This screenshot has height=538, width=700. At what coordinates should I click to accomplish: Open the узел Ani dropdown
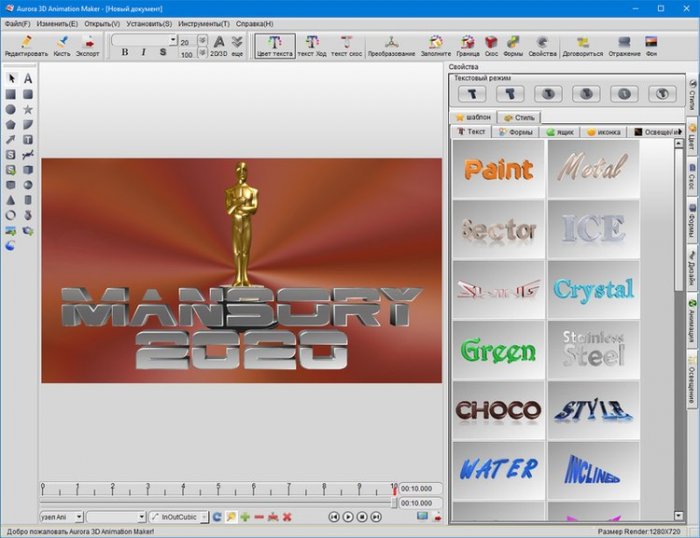tap(77, 516)
